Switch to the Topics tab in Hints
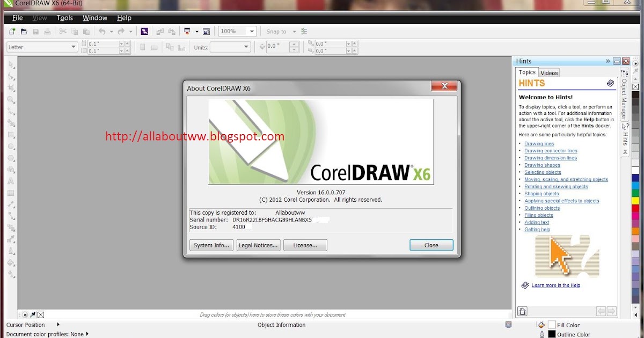The image size is (644, 338). click(527, 72)
